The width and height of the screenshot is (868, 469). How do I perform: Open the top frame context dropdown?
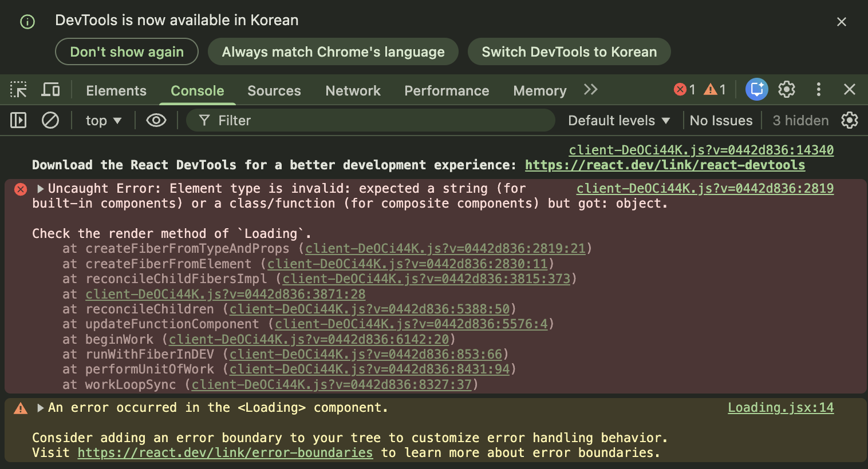tap(103, 120)
